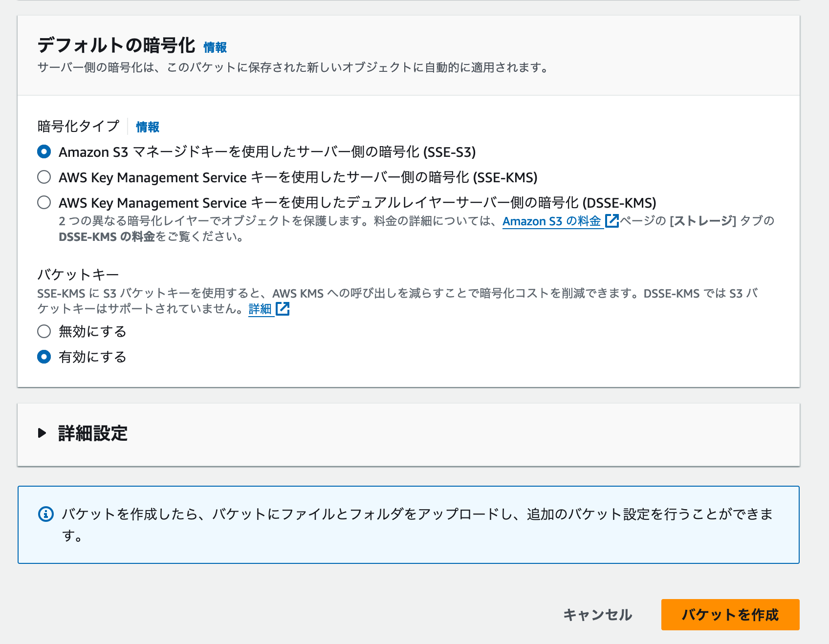Select the SSE-KMS encryption option
Screen dimensions: 829x644
(x=44, y=177)
